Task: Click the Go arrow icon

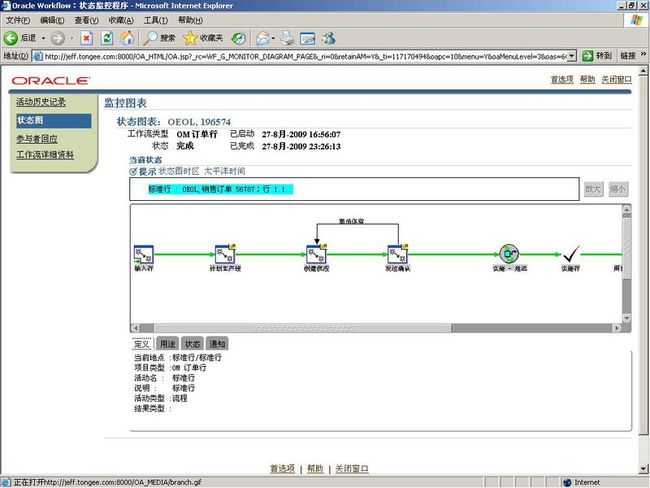Action: 588,56
